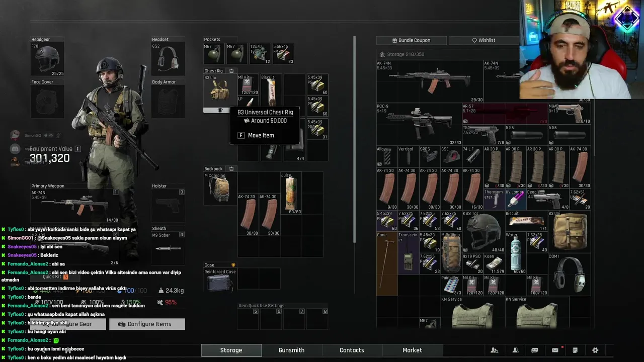The image size is (644, 362).
Task: Select the F70 helmet in Headgear slot
Action: coord(48,60)
